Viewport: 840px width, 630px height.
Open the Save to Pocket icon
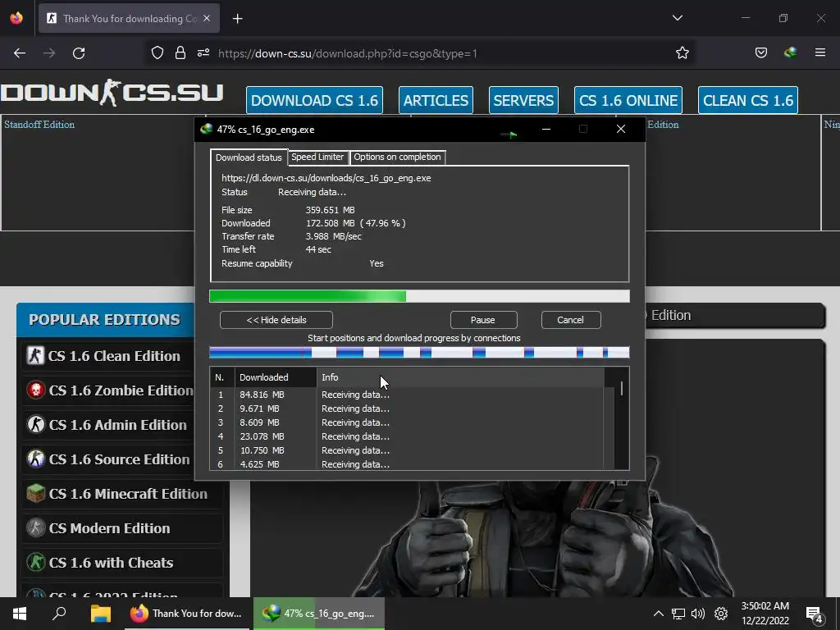pos(760,53)
